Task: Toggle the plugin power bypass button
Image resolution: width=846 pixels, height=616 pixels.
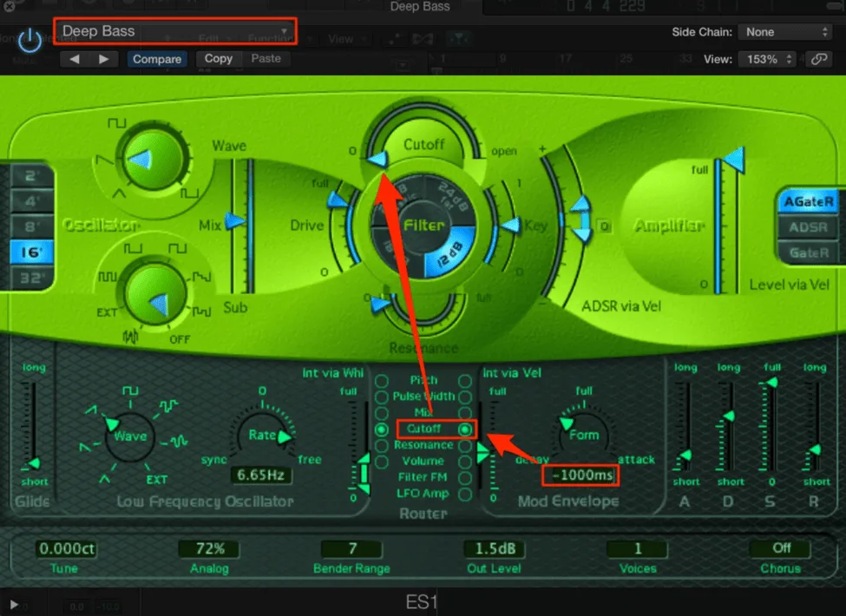Action: pyautogui.click(x=30, y=40)
